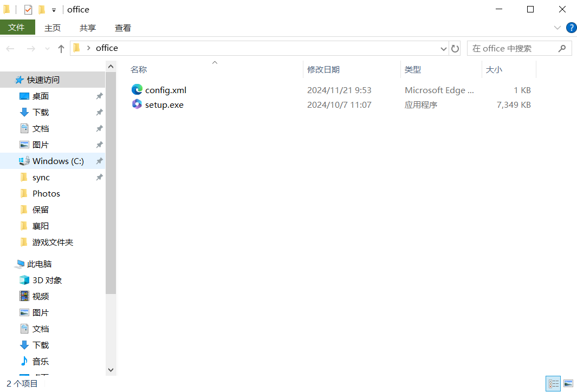Click the magnifier search icon

click(x=562, y=48)
